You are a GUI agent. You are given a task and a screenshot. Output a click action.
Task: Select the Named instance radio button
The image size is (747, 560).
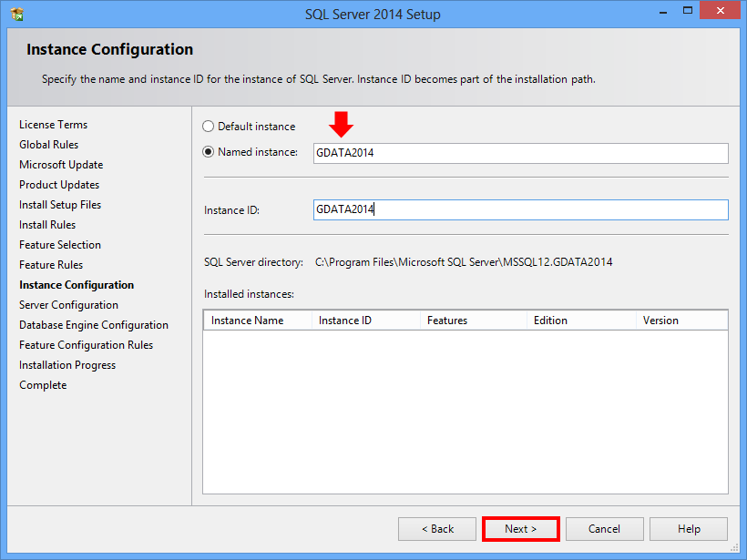[x=209, y=152]
